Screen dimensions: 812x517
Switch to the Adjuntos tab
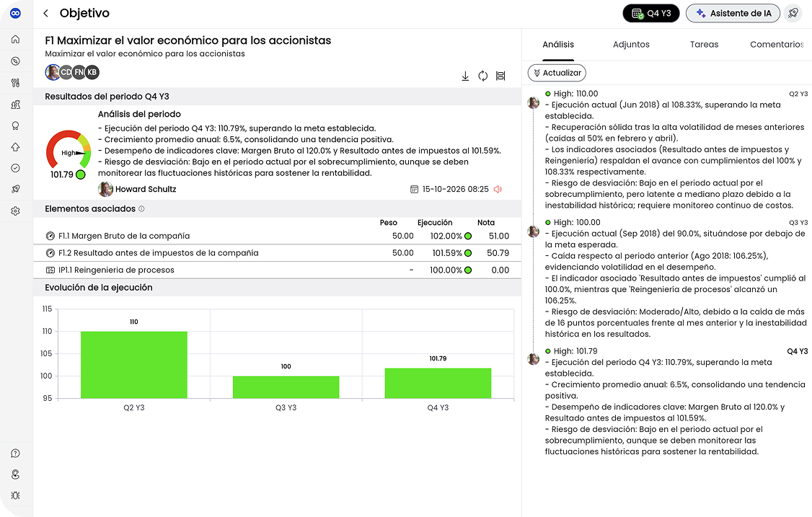click(631, 45)
